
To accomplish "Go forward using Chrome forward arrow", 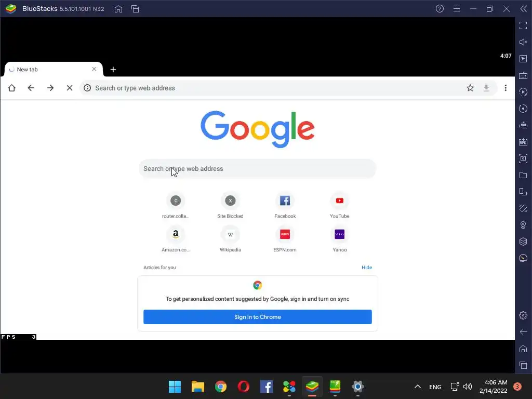I will coord(50,88).
